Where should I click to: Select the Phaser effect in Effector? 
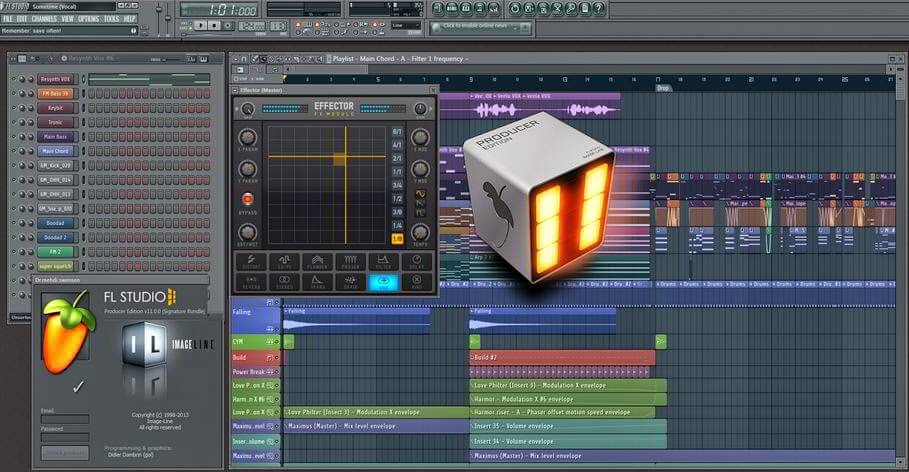[350, 262]
